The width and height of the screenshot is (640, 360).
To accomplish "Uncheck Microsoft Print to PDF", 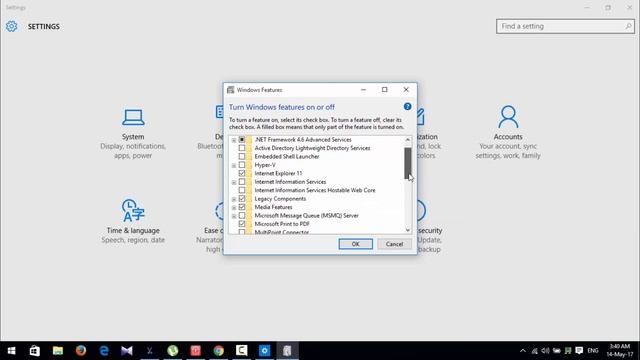I will (x=242, y=224).
